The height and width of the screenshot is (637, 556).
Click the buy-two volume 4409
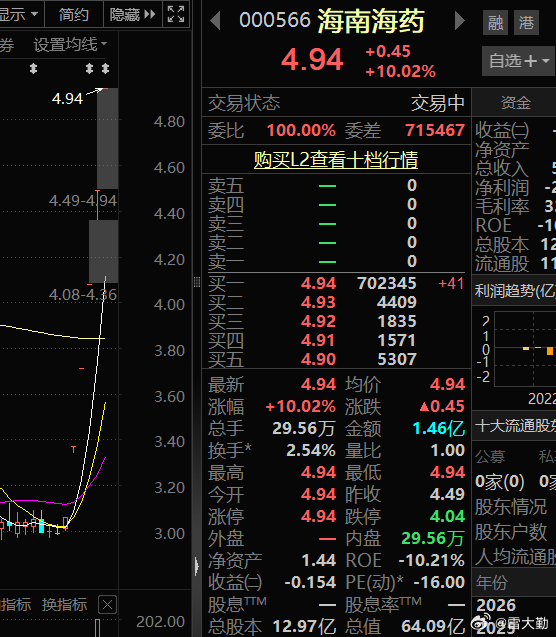(397, 302)
